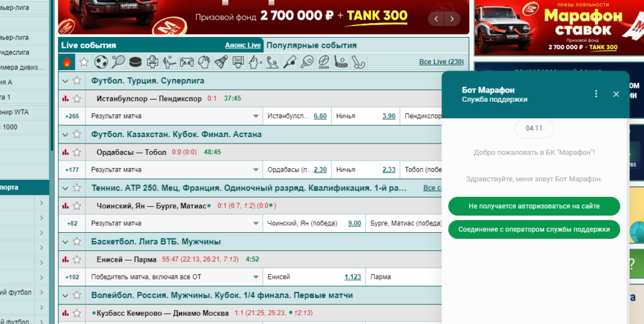Switch to Live события tab
The image size is (644, 324).
pyautogui.click(x=89, y=45)
